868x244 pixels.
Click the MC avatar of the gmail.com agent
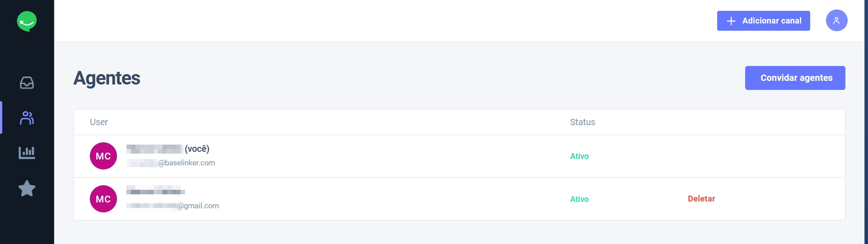103,199
